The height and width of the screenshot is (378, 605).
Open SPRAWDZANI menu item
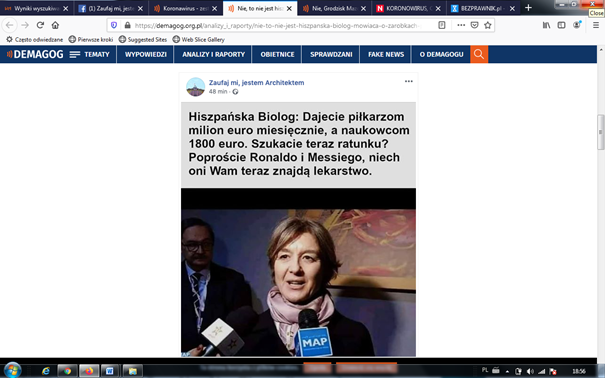pyautogui.click(x=331, y=54)
